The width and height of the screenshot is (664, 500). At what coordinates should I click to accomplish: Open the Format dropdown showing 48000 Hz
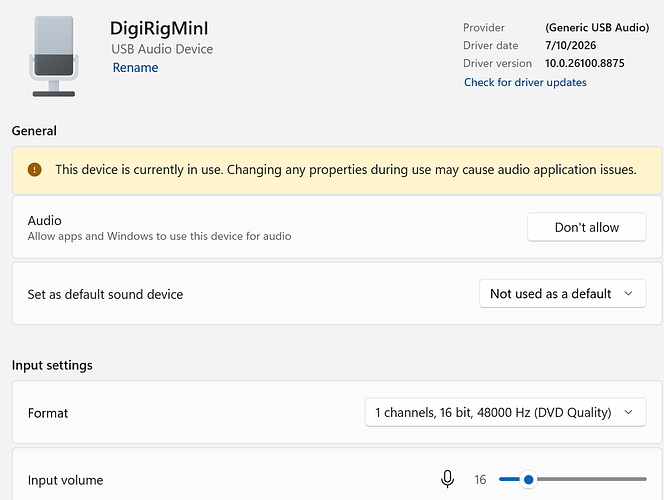coord(505,412)
